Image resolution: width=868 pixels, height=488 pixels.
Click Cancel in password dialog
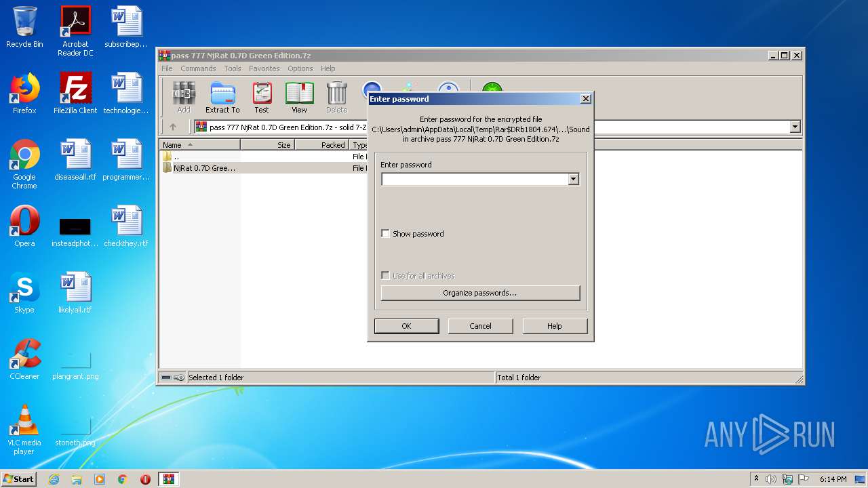tap(480, 326)
